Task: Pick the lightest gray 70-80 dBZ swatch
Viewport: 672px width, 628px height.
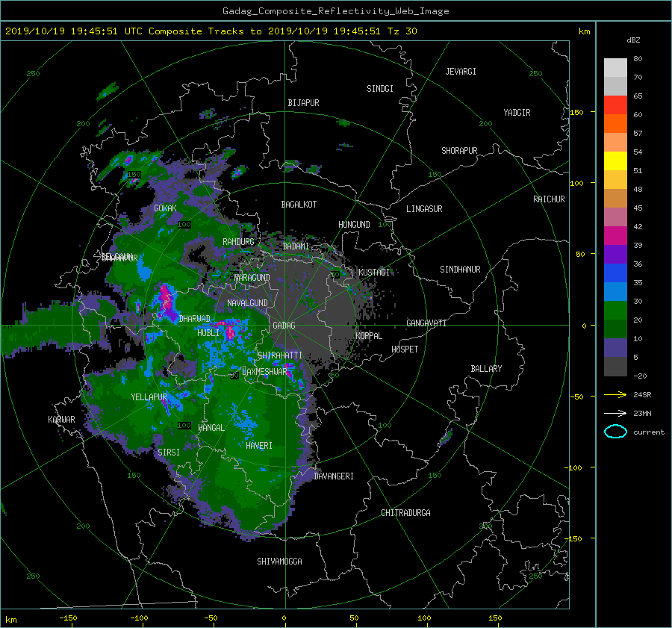Action: tap(615, 68)
